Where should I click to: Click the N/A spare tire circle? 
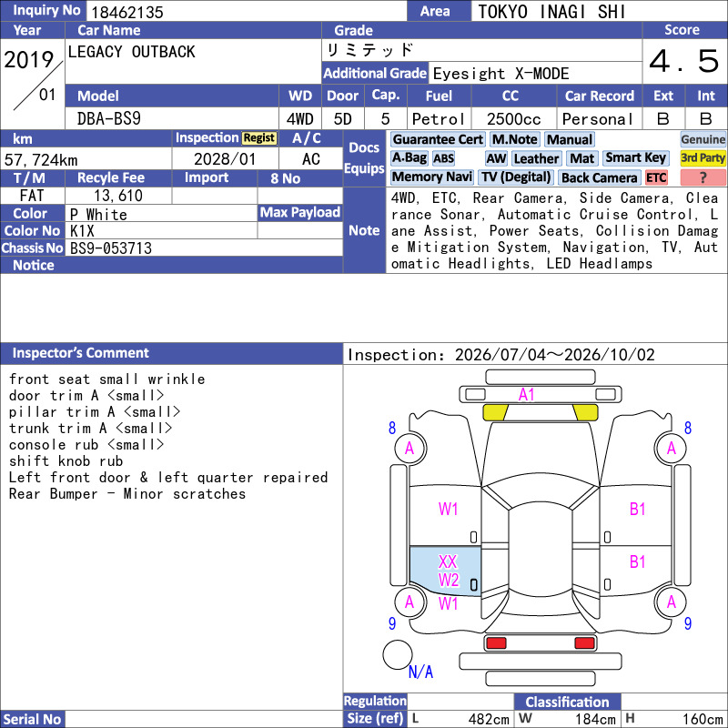tap(398, 654)
